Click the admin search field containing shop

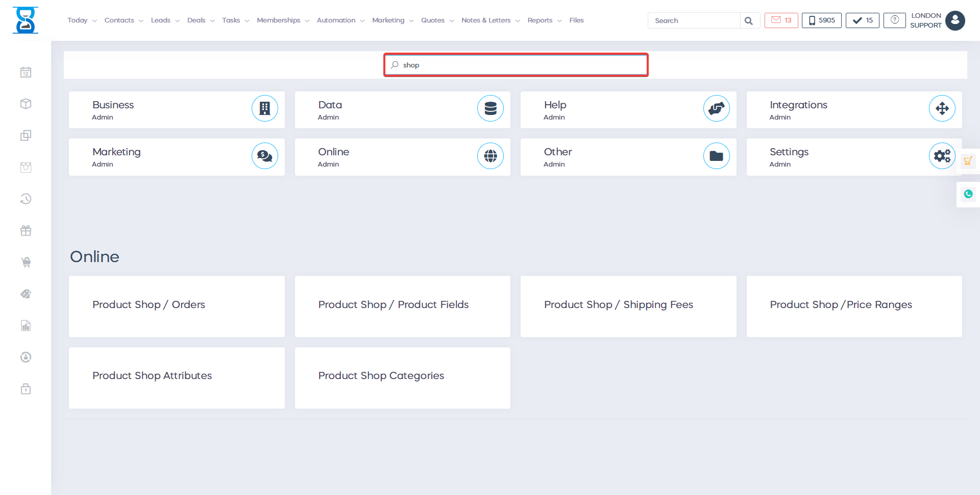pyautogui.click(x=516, y=65)
